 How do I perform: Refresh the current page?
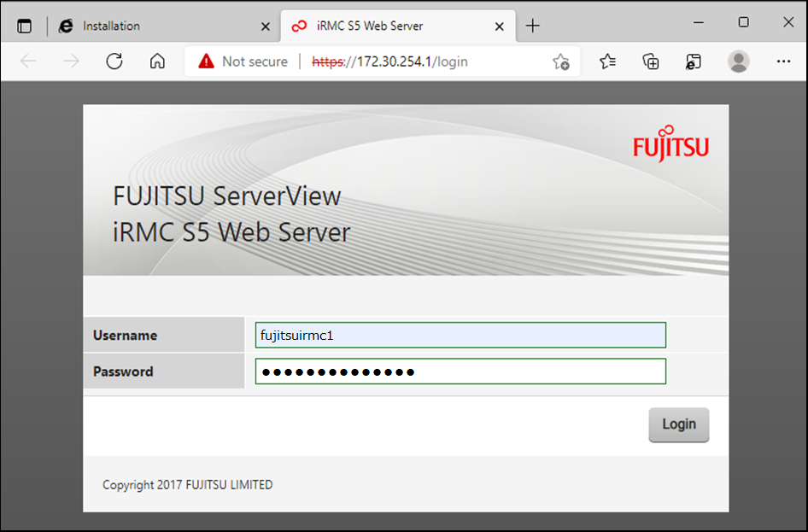pyautogui.click(x=114, y=61)
